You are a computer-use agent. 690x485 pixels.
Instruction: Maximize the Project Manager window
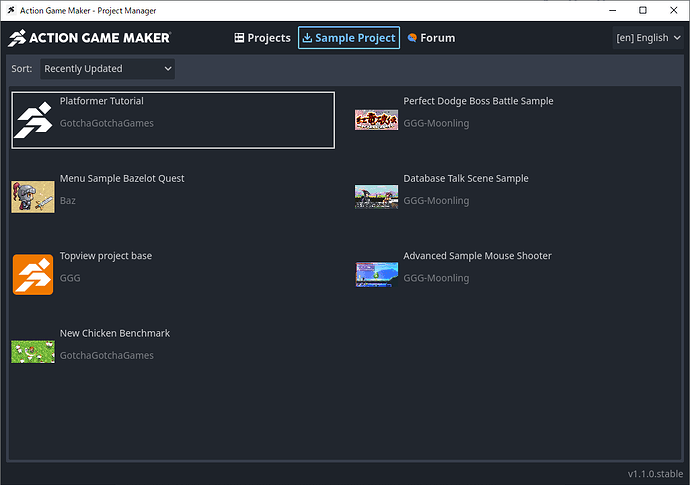[x=621, y=10]
